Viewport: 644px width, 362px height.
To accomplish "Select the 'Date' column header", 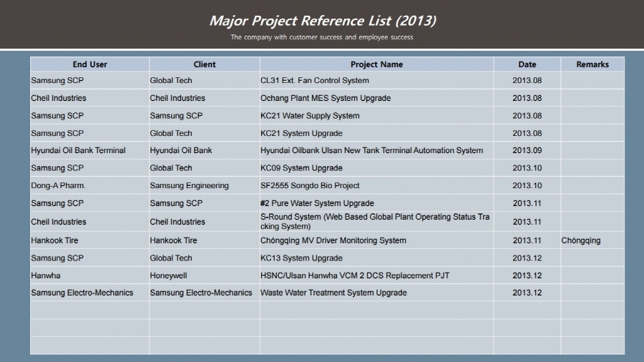I will 527,64.
